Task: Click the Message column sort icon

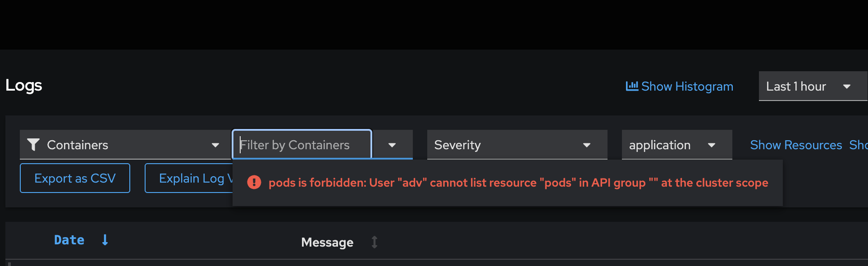Action: [374, 242]
